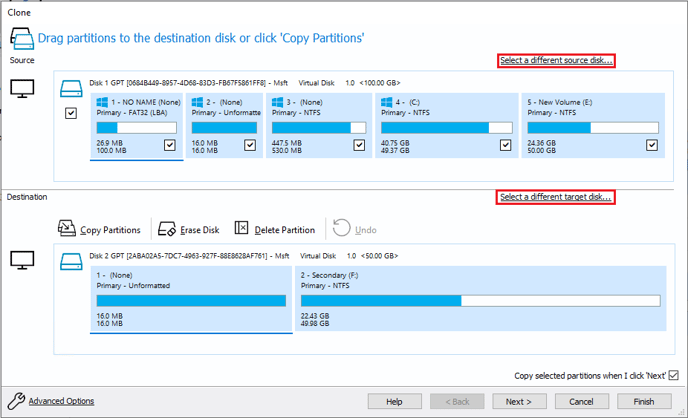The image size is (688, 418).
Task: Click the Next button
Action: (x=519, y=401)
